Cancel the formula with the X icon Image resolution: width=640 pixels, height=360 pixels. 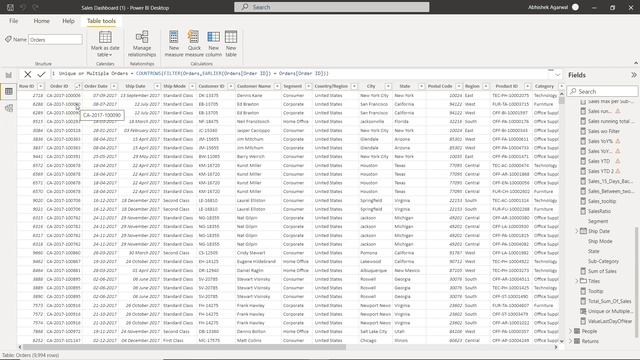point(27,74)
